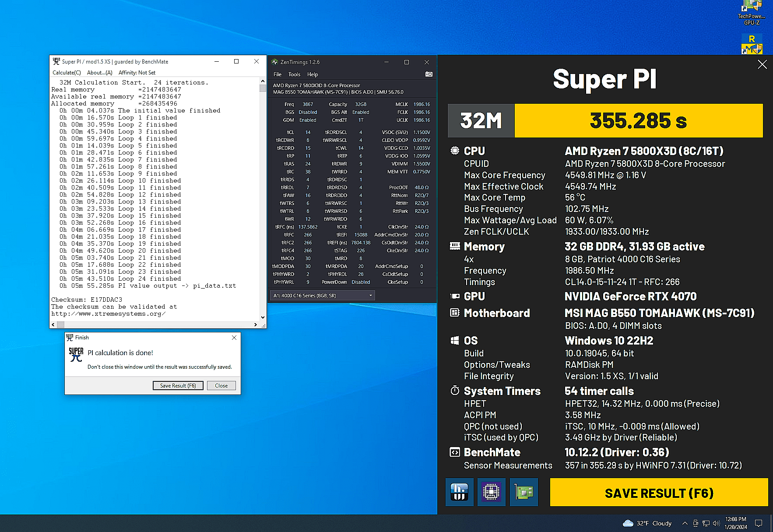The height and width of the screenshot is (532, 773).
Task: Click the 10.12.2 (Driver: 0.36) text
Action: pos(617,452)
